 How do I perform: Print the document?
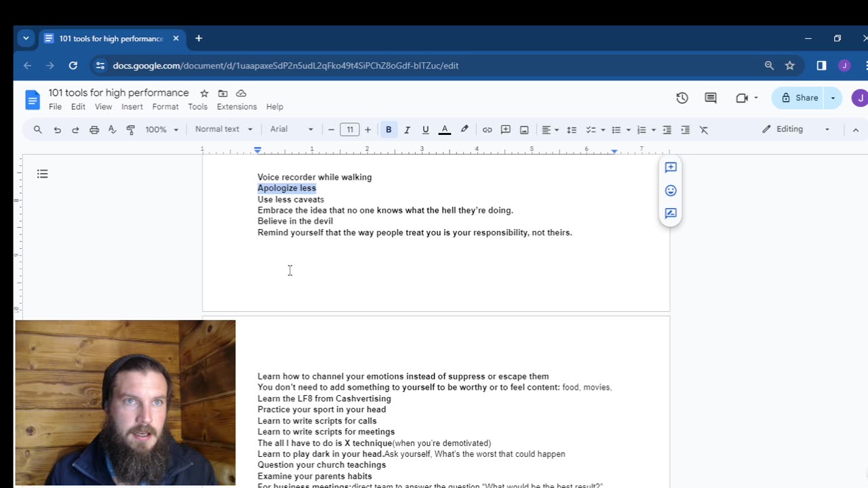(94, 129)
